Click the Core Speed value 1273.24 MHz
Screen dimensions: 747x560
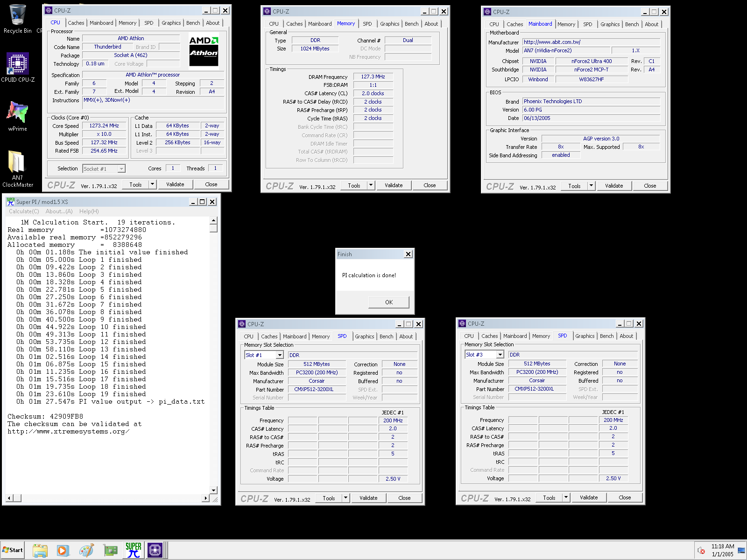click(104, 126)
